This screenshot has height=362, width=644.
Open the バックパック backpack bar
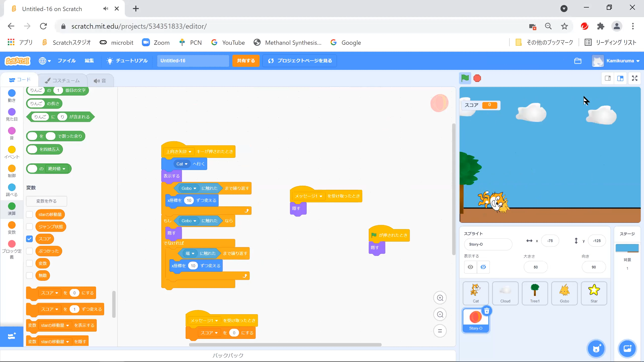click(x=228, y=355)
